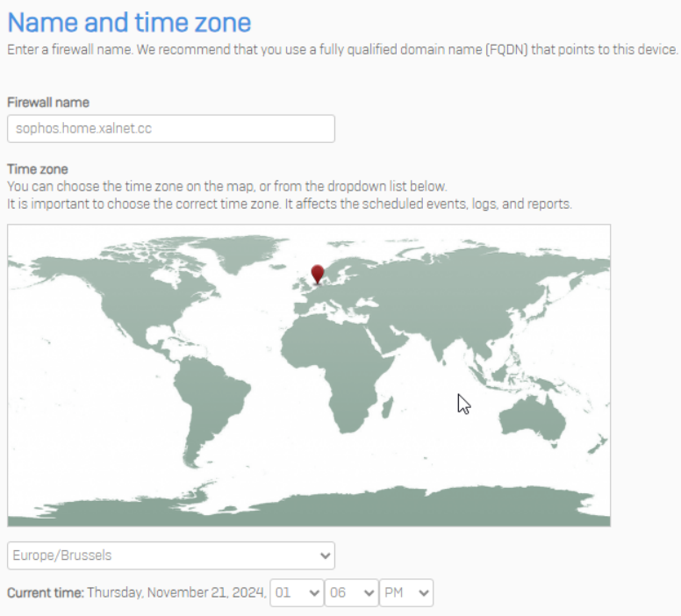Click the red location pin on the map
The height and width of the screenshot is (616, 681).
point(318,273)
